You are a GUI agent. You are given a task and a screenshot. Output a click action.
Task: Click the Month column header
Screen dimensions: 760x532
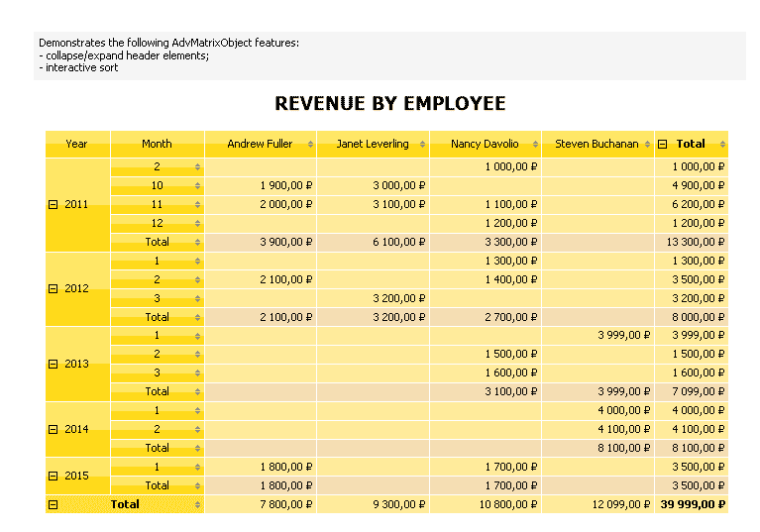(x=157, y=144)
